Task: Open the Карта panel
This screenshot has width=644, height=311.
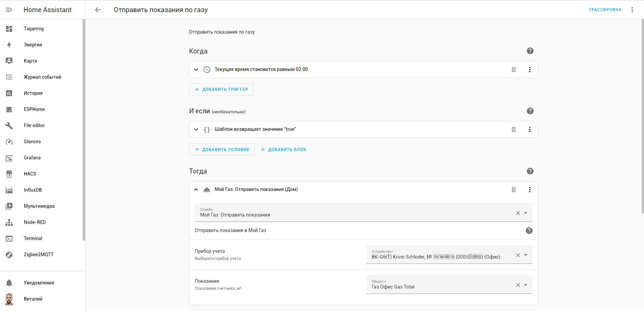Action: [x=41, y=61]
